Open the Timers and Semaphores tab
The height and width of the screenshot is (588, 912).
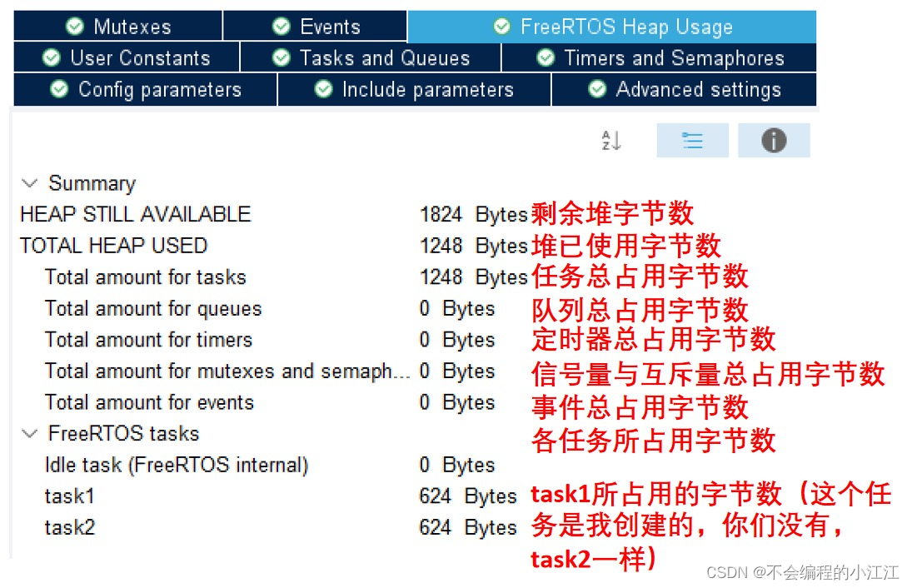(659, 57)
